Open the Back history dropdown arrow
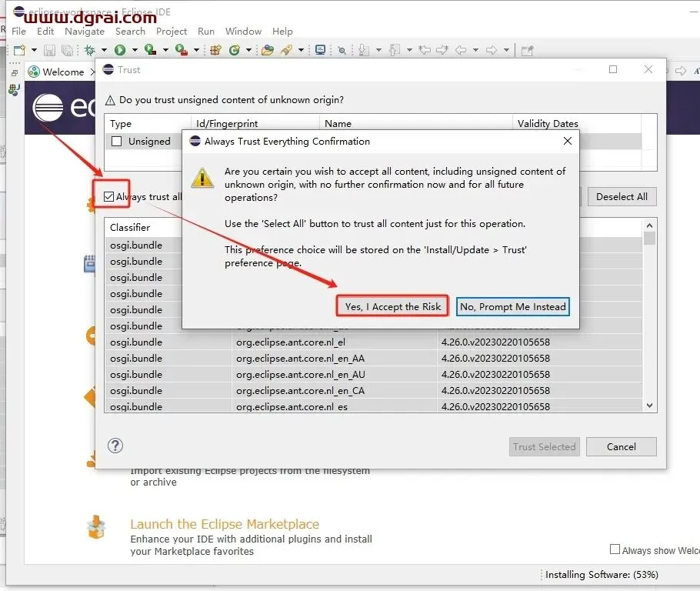Screen dimensions: 700x591 click(475, 50)
